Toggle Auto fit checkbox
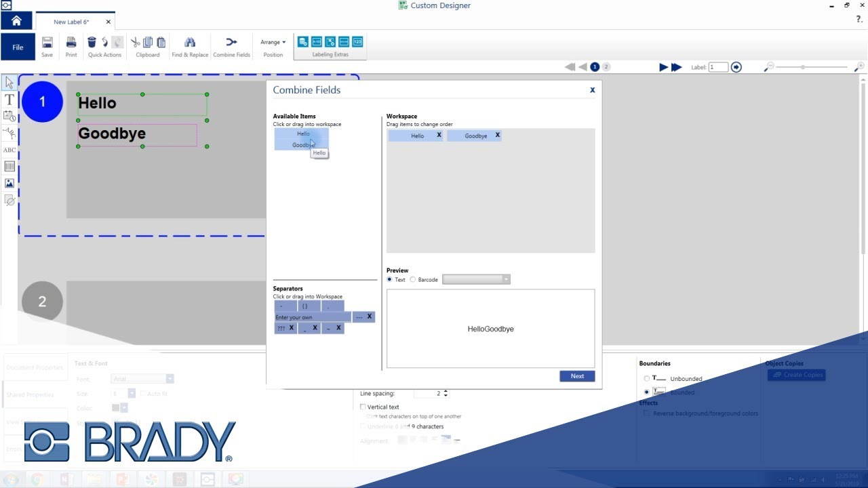Viewport: 868px width, 488px height. (x=143, y=394)
